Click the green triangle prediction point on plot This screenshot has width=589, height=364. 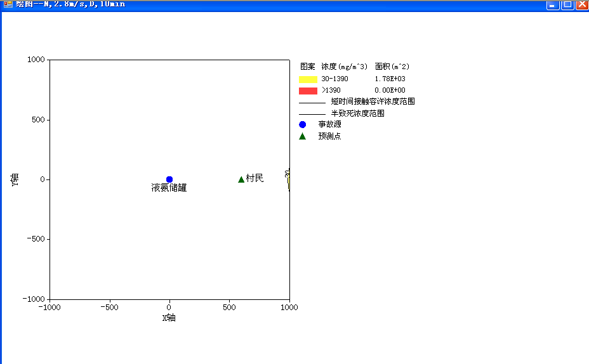241,179
